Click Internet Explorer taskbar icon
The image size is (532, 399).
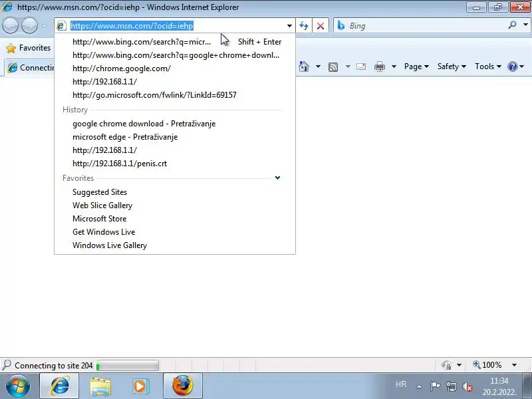click(59, 386)
